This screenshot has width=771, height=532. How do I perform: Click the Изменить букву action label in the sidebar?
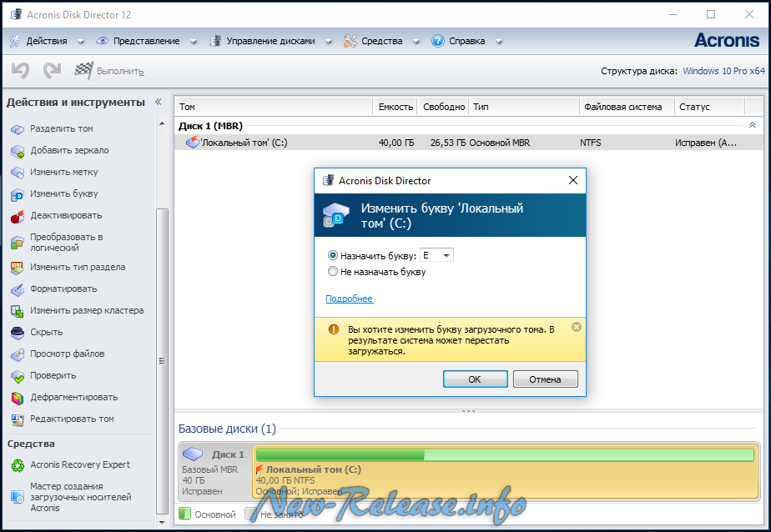64,193
